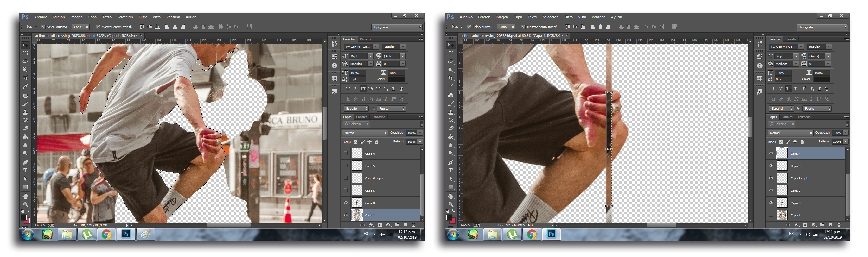Toggle Mostrar contr. transf. checkbox in right window
This screenshot has width=868, height=257.
point(523,27)
